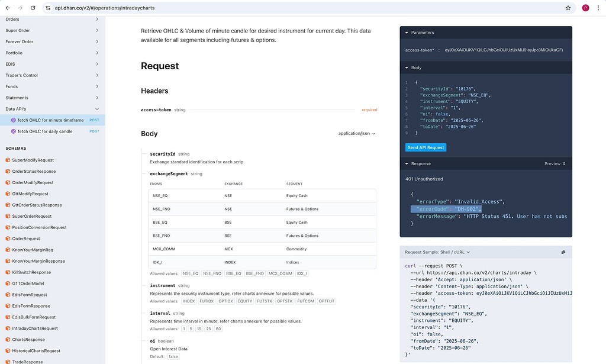Open the KnowYourMarginReq schema
Image resolution: width=606 pixels, height=364 pixels.
click(x=33, y=250)
